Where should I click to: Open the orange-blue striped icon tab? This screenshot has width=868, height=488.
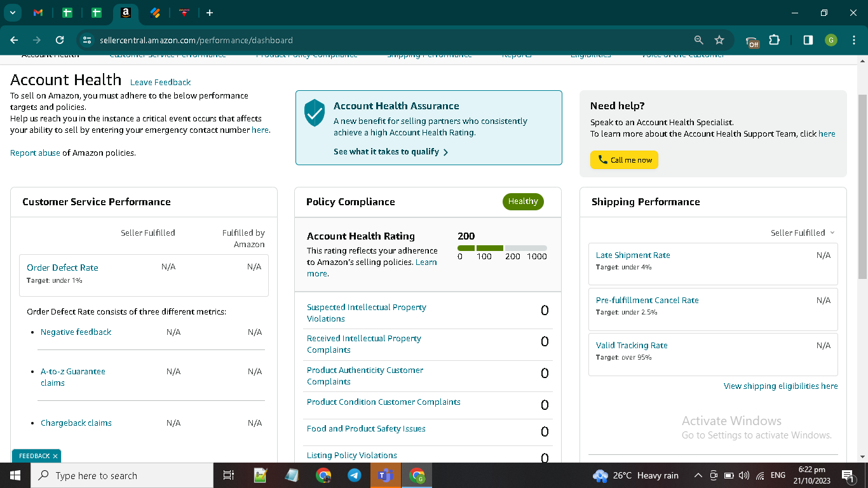[x=155, y=13]
